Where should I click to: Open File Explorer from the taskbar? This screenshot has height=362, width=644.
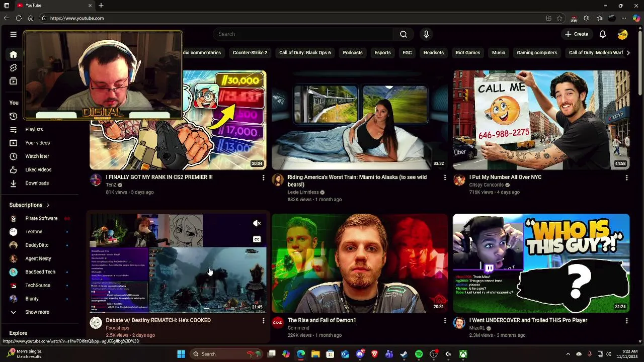click(x=315, y=354)
